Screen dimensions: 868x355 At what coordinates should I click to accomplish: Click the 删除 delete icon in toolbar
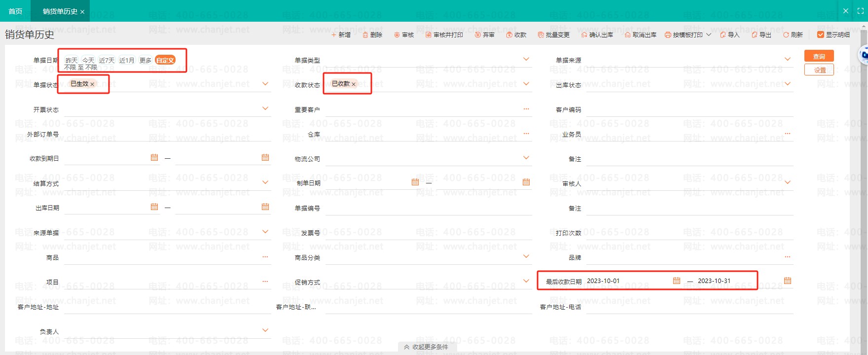[x=365, y=35]
